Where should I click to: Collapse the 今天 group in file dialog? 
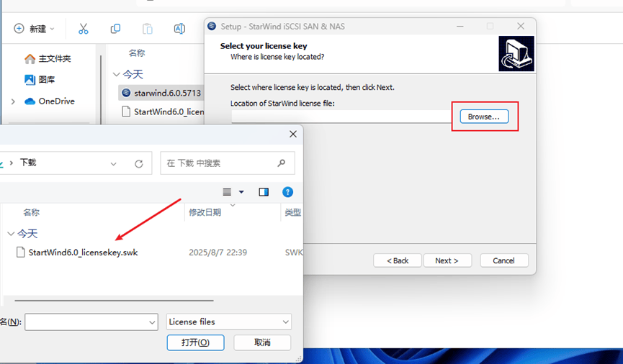(11, 233)
